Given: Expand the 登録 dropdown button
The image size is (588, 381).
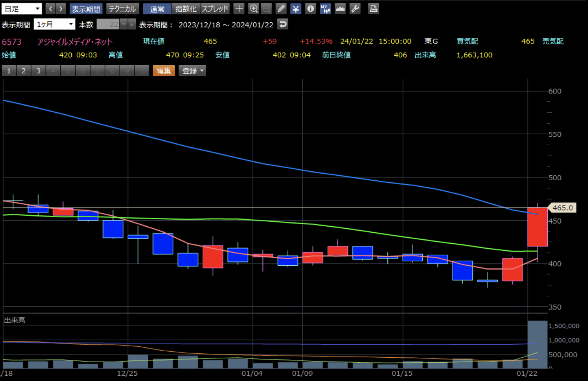Looking at the screenshot, I should coord(192,71).
